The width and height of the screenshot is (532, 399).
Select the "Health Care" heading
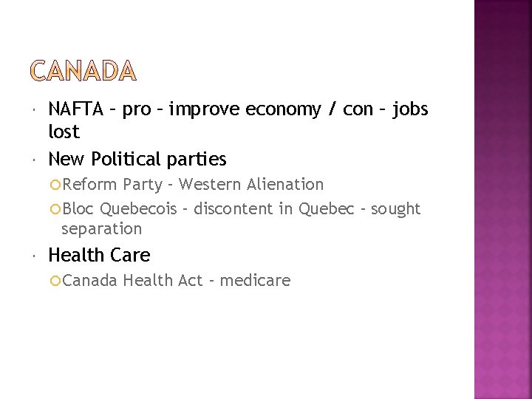point(99,256)
